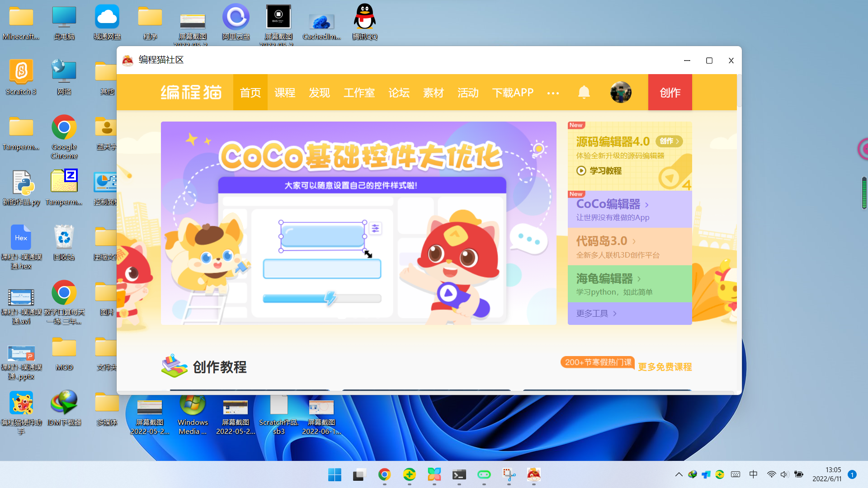868x488 pixels.
Task: Click the 200+节寒假热门课 badge
Action: pos(598,362)
